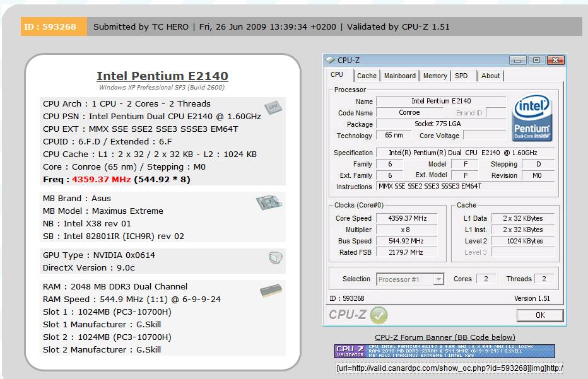Click the Package Socket 775 LGA field
Image resolution: width=588 pixels, height=379 pixels.
441,124
